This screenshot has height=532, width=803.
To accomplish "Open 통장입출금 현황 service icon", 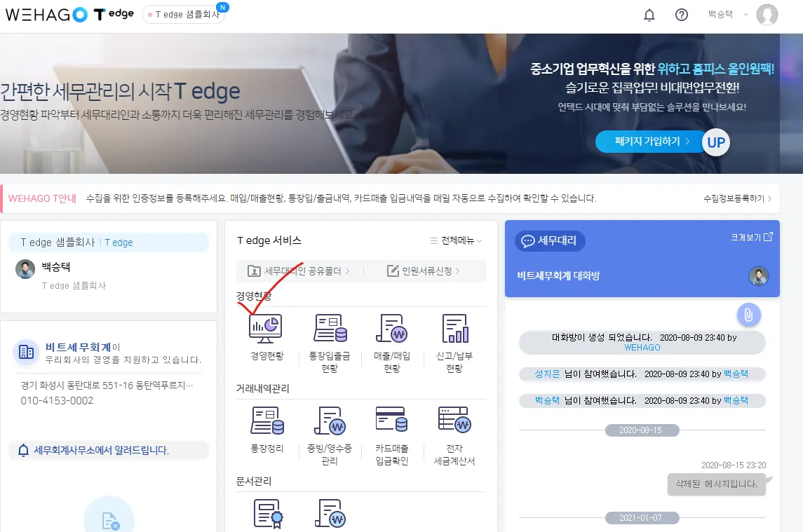I will click(x=330, y=329).
